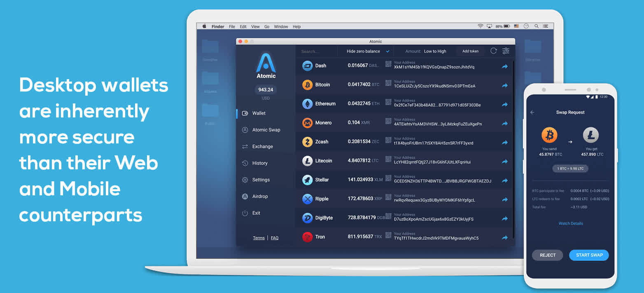
Task: Click the Add token button
Action: tap(470, 52)
